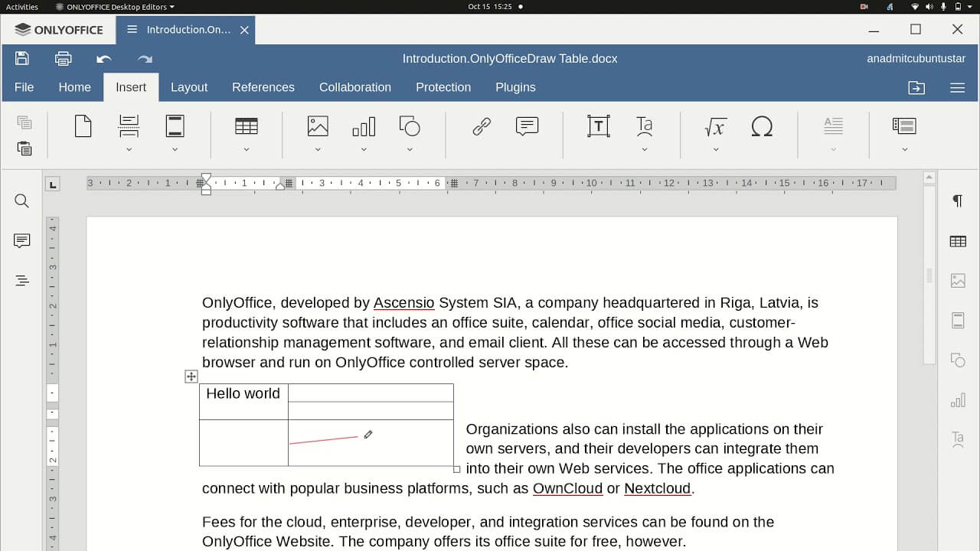
Task: Click the tab stop selector beside ruler
Action: (x=52, y=184)
